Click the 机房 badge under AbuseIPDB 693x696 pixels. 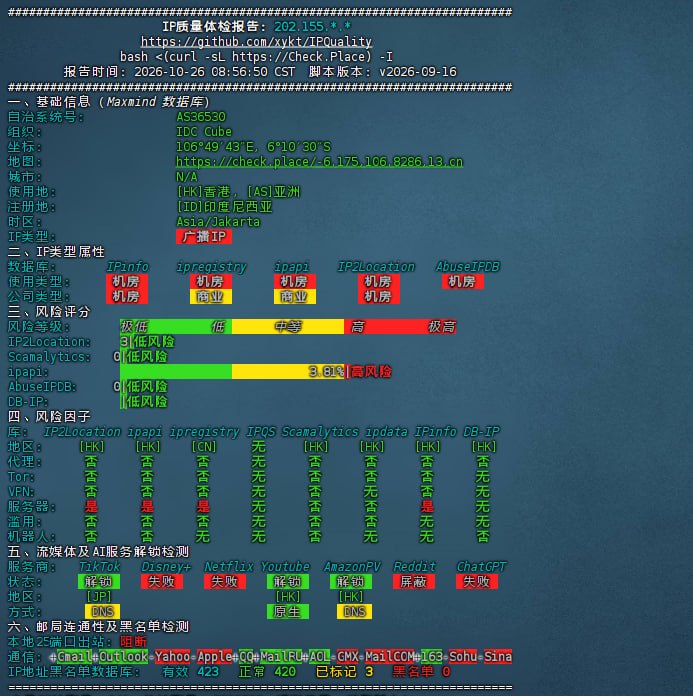[x=463, y=281]
